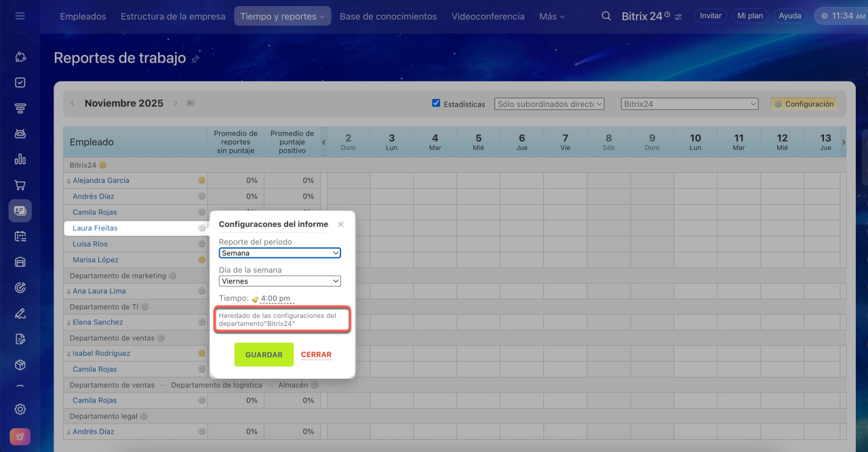
Task: Click the analytics bar chart sidebar icon
Action: pyautogui.click(x=20, y=159)
